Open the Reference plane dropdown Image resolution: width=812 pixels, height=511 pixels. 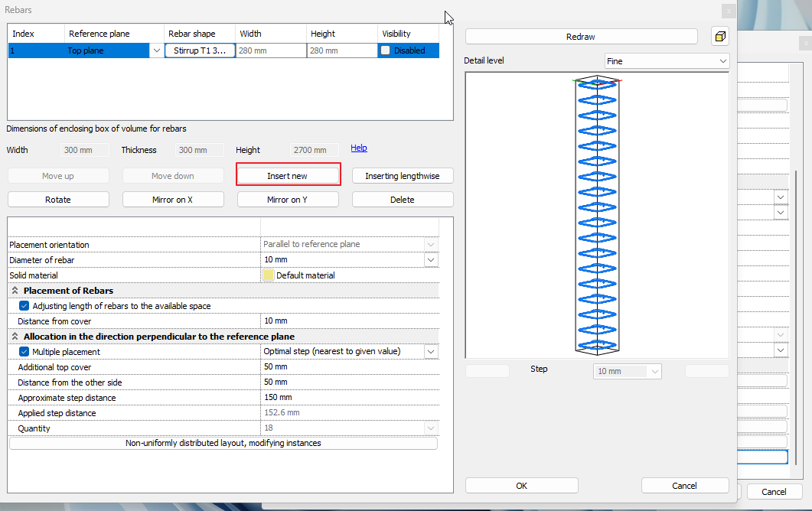click(x=157, y=50)
